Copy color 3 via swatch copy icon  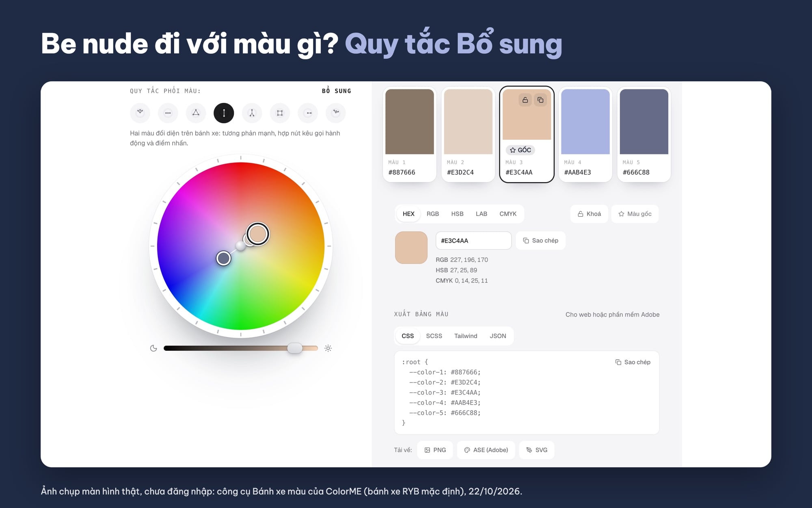pyautogui.click(x=540, y=100)
